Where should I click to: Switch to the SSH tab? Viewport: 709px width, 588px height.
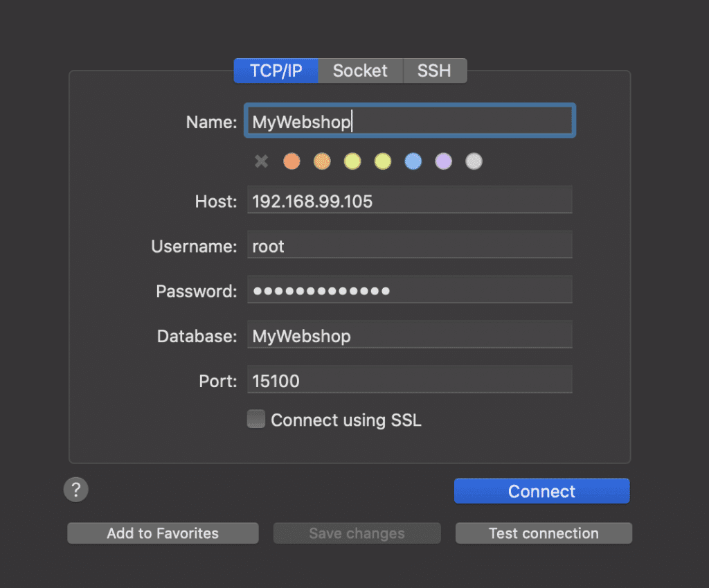(434, 70)
